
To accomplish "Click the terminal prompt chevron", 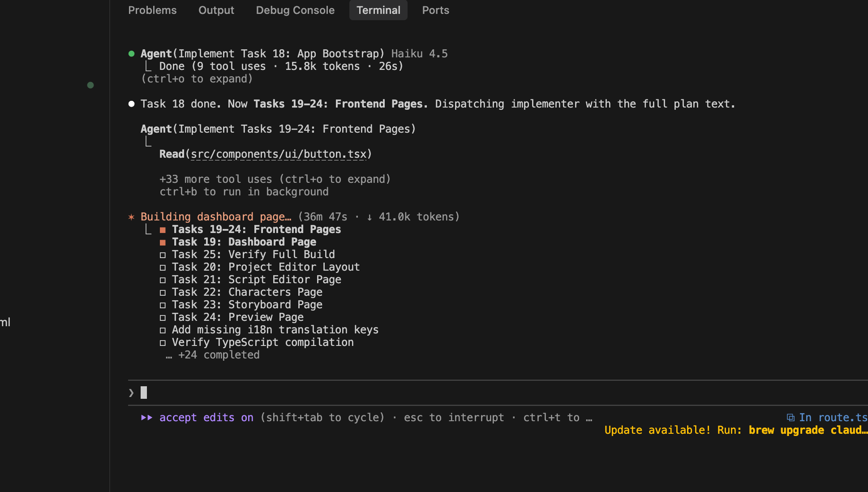I will pyautogui.click(x=131, y=393).
